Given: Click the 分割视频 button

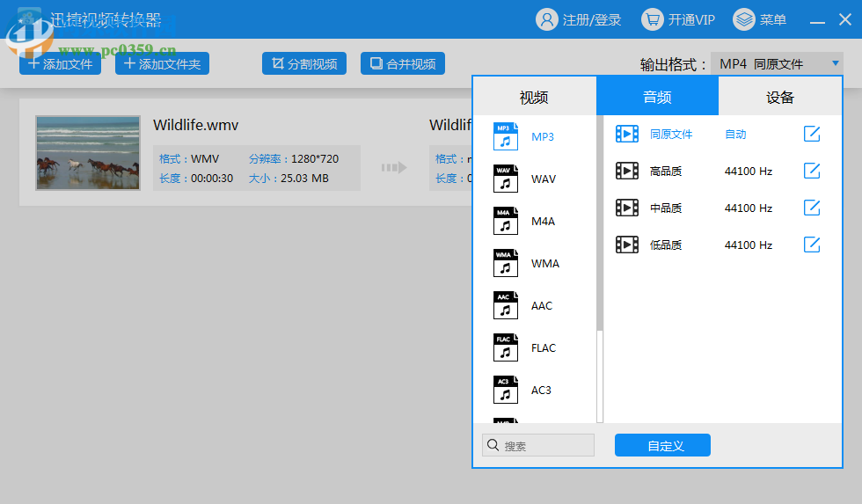Looking at the screenshot, I should point(304,63).
